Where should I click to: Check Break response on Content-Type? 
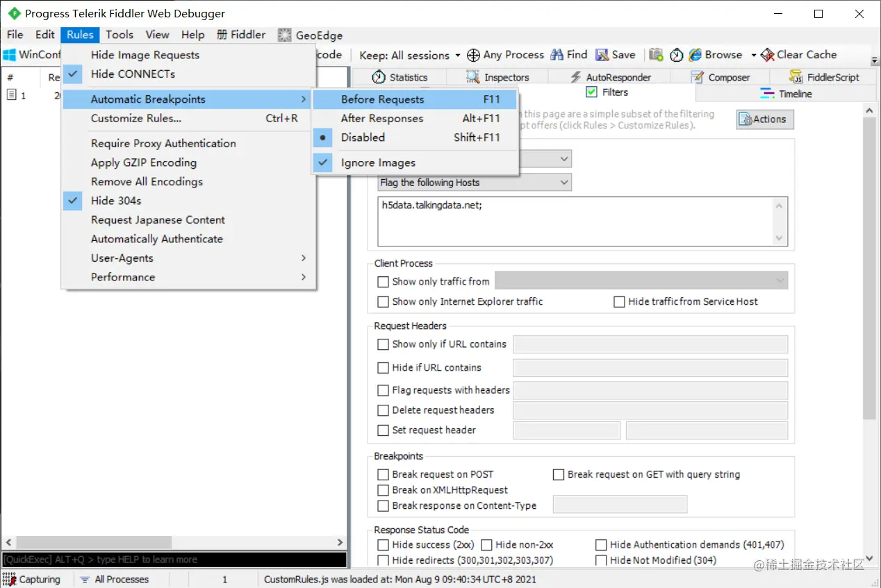pos(383,506)
